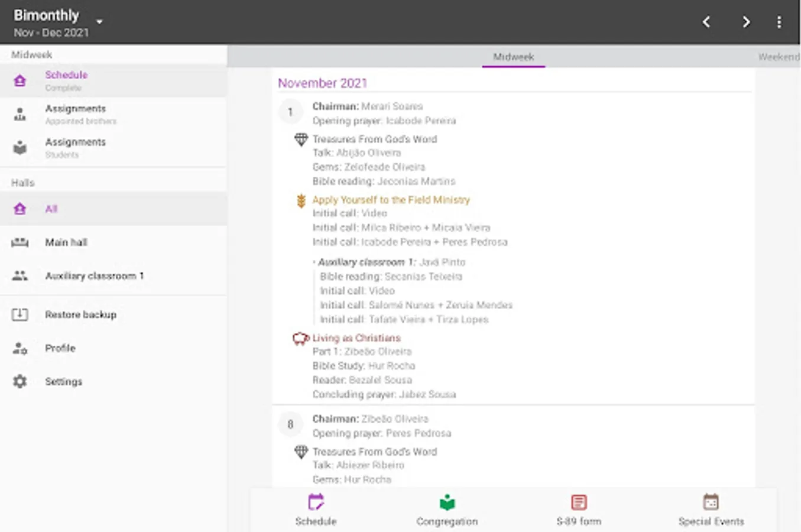Click the Appointed brothers podium icon

(20, 114)
